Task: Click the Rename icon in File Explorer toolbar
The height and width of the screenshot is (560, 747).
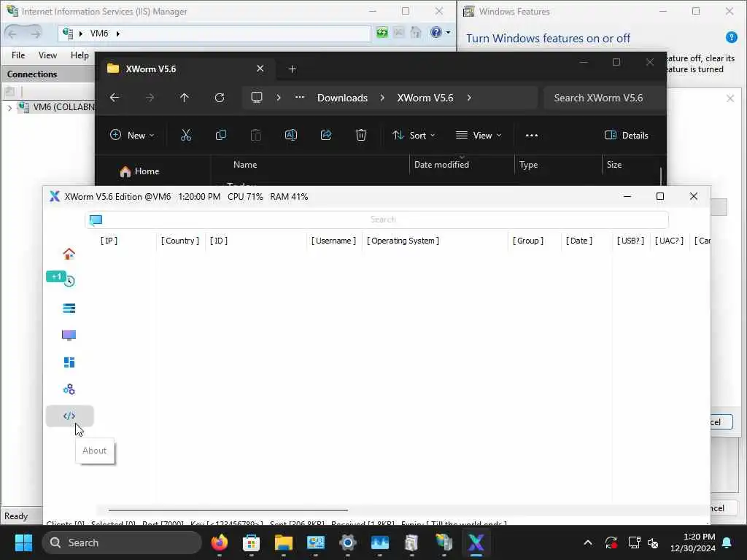Action: coord(290,135)
